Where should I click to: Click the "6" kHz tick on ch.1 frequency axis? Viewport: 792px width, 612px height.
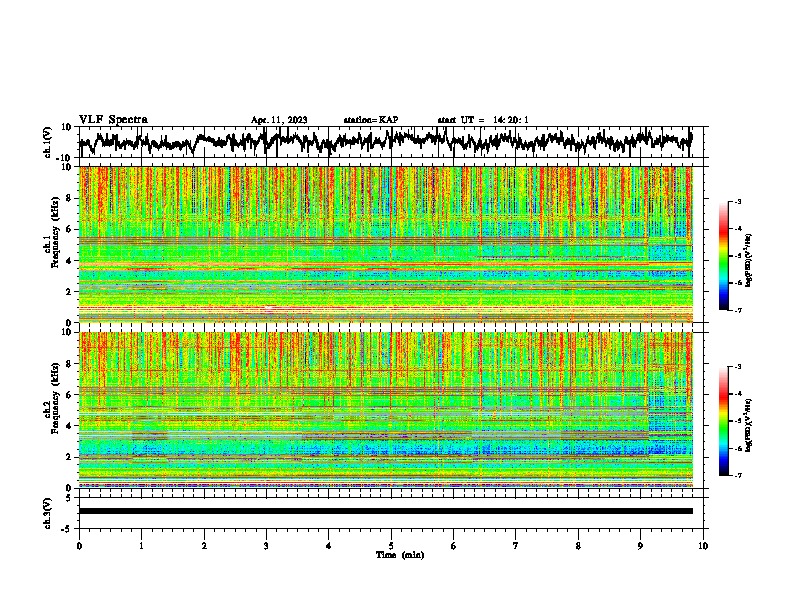tap(69, 229)
